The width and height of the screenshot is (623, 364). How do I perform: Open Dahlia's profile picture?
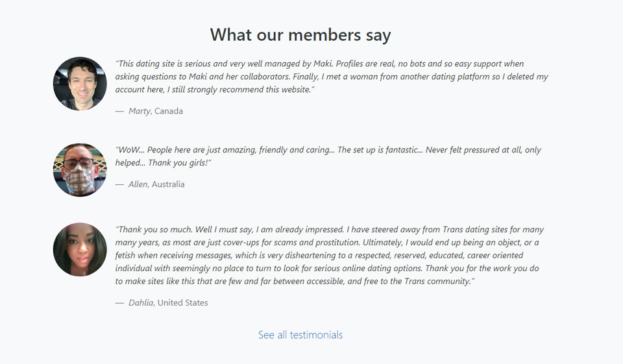click(x=80, y=250)
